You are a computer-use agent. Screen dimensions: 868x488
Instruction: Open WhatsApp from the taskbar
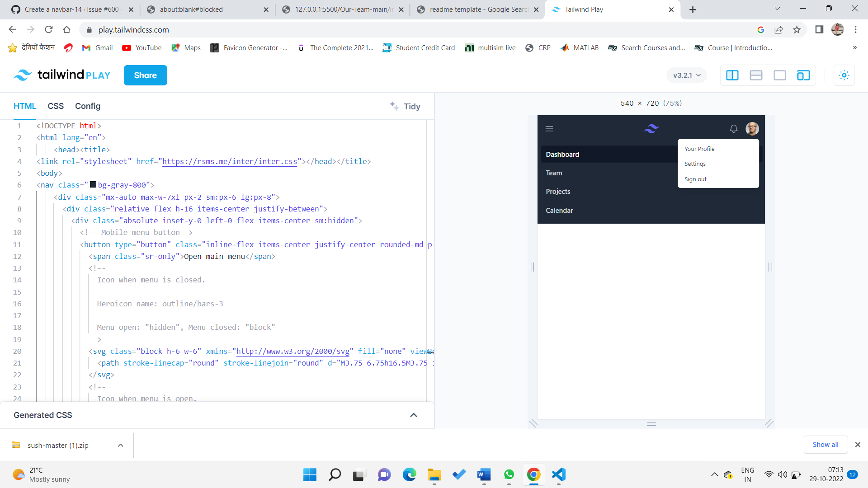pyautogui.click(x=509, y=474)
